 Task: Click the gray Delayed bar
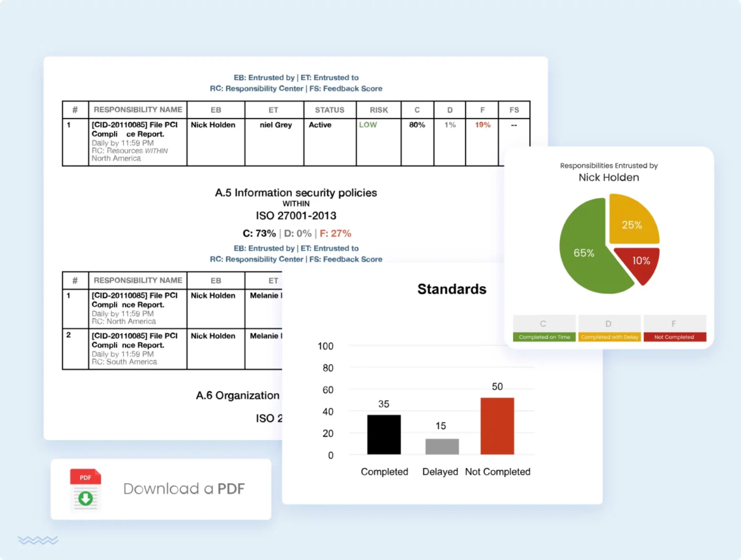pyautogui.click(x=442, y=447)
